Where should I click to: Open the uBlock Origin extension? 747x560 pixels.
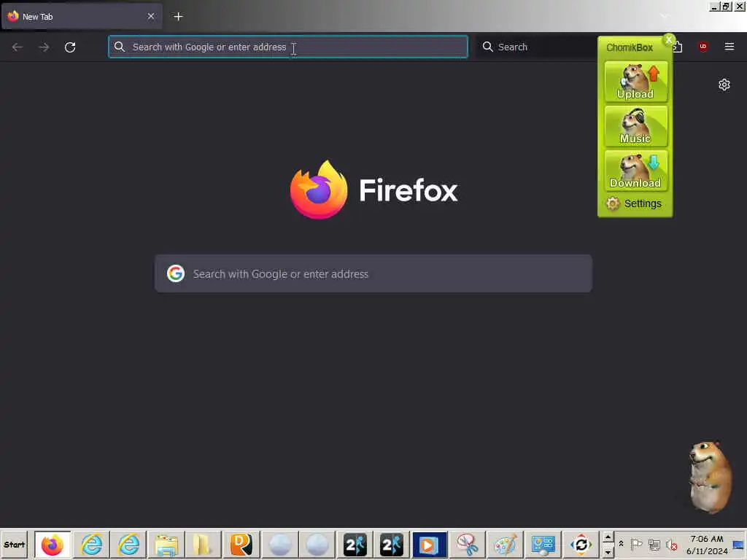pyautogui.click(x=703, y=47)
